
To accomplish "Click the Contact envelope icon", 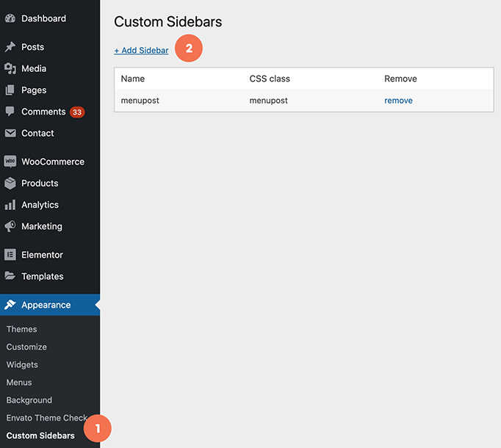I will [10, 133].
